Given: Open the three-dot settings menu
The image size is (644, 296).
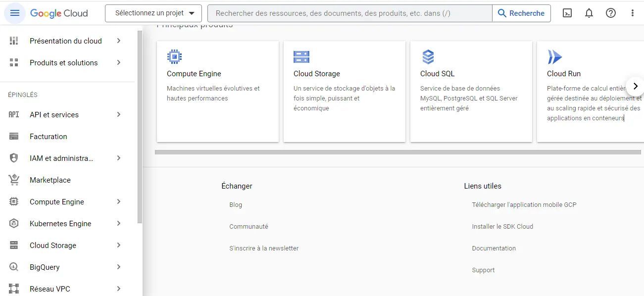Looking at the screenshot, I should (x=633, y=13).
